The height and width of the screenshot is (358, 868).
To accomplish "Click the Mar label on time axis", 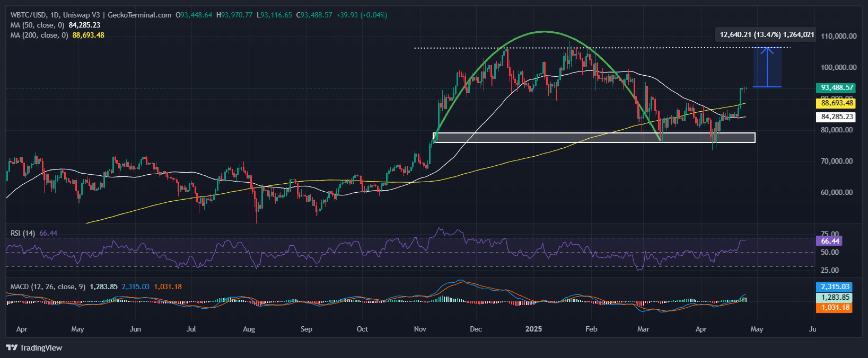I will (643, 329).
